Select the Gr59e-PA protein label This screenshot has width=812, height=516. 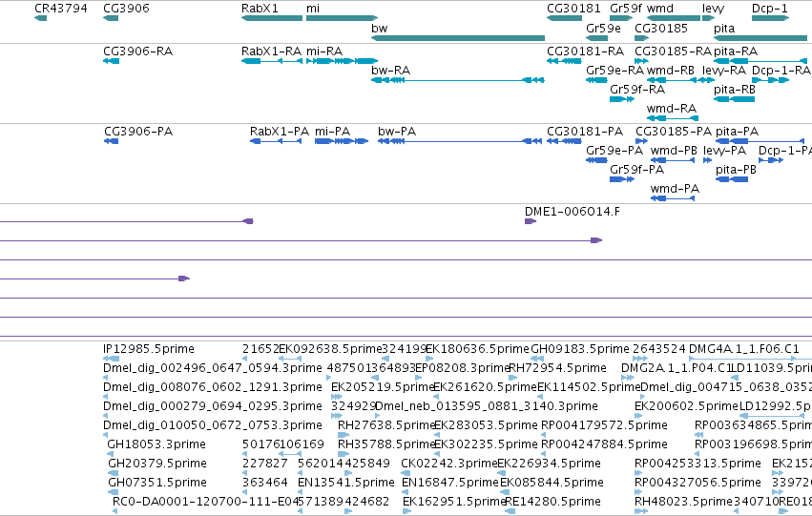614,151
